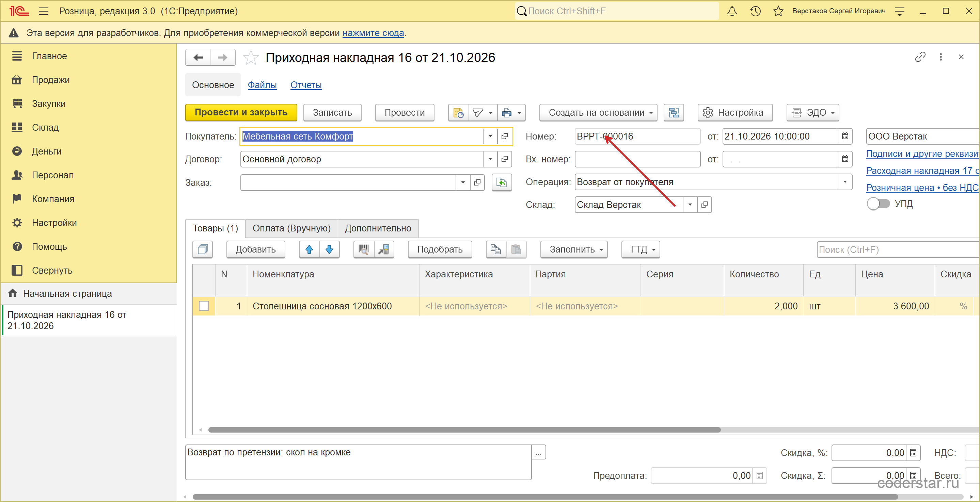Image resolution: width=980 pixels, height=502 pixels.
Task: Click the Добавить button
Action: click(x=256, y=249)
